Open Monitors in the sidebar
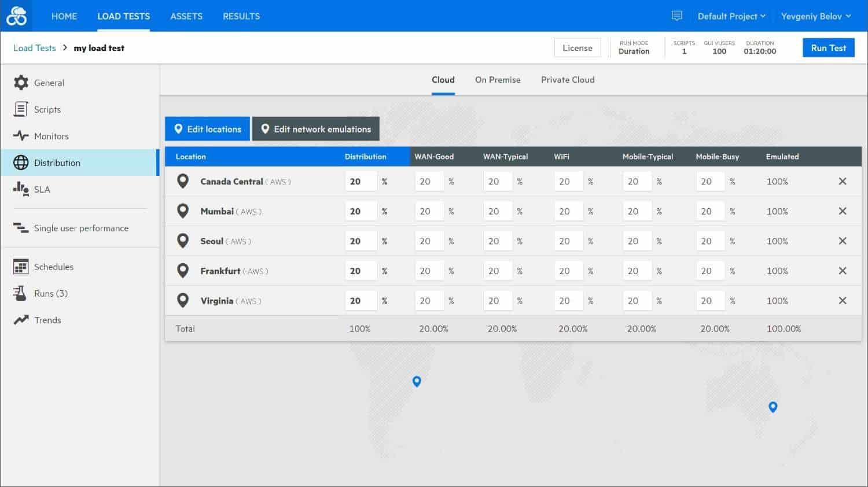The image size is (868, 487). pyautogui.click(x=80, y=136)
